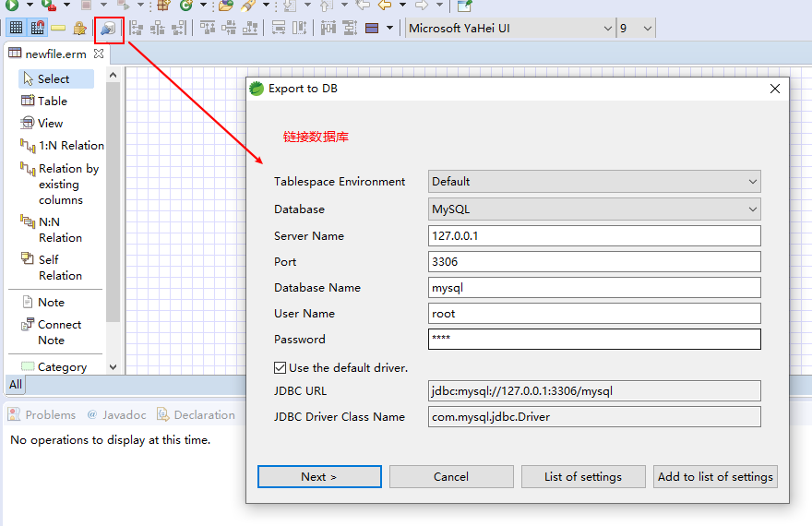The width and height of the screenshot is (812, 526).
Task: Choose Relation by existing columns tool
Action: tap(60, 184)
